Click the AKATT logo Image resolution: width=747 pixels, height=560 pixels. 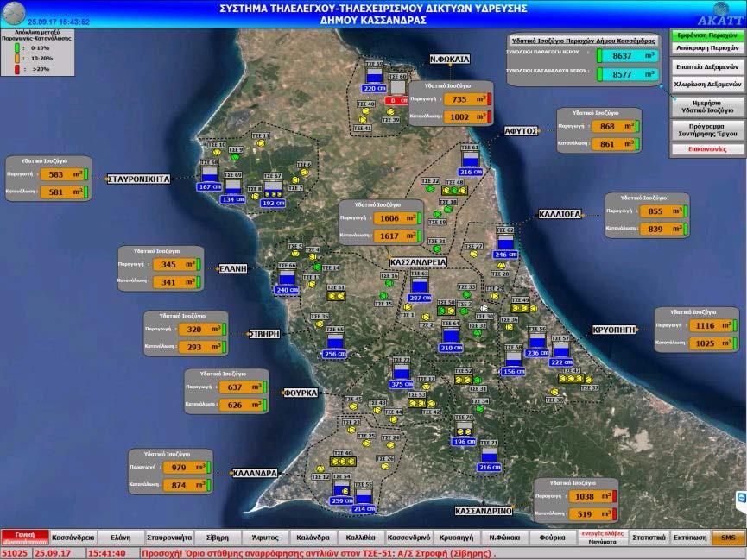[720, 15]
